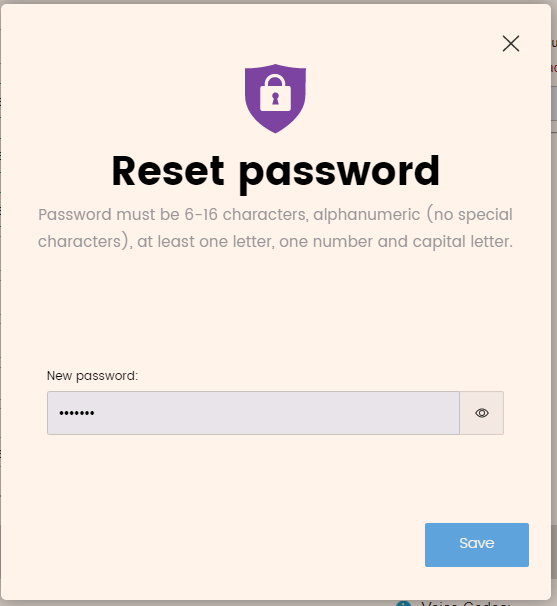Click the keyhole on the padlock icon
Image resolution: width=557 pixels, height=606 pixels.
[275, 98]
